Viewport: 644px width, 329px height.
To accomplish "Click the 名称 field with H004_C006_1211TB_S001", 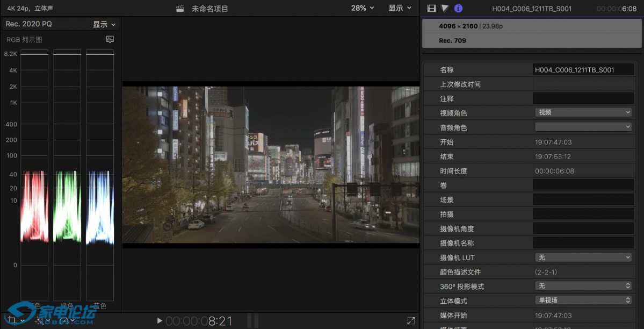I will point(583,69).
